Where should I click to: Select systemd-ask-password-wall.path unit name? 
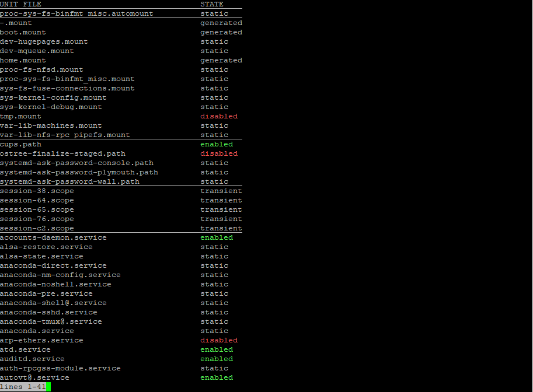(69, 182)
